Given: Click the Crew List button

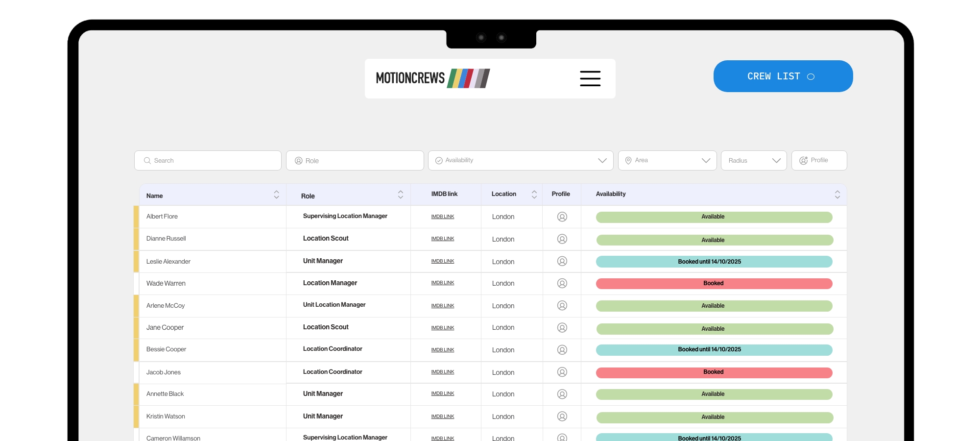Looking at the screenshot, I should coord(783,76).
